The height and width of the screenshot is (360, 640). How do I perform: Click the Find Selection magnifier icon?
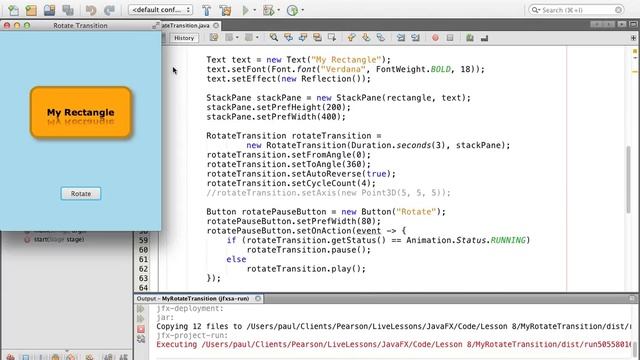coord(273,38)
